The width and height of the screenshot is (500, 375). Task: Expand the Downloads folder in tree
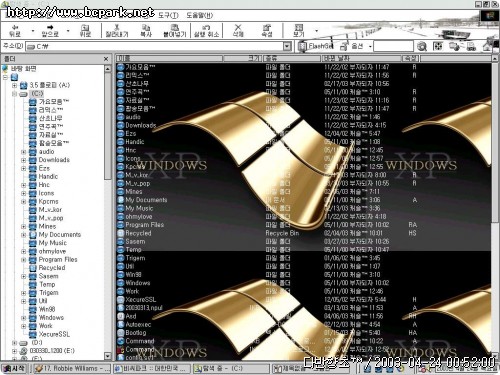click(x=24, y=160)
